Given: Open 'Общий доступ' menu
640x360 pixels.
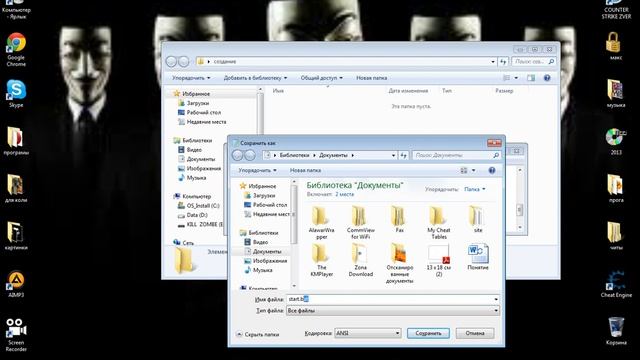Looking at the screenshot, I should 322,78.
